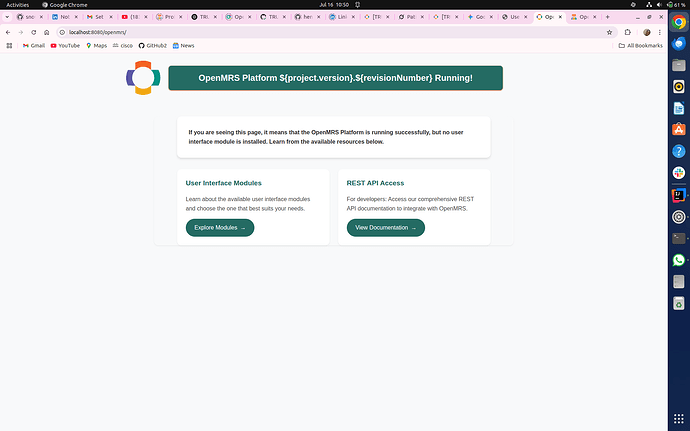Open Rhythmbox from the dock
The height and width of the screenshot is (431, 690).
coord(679,87)
